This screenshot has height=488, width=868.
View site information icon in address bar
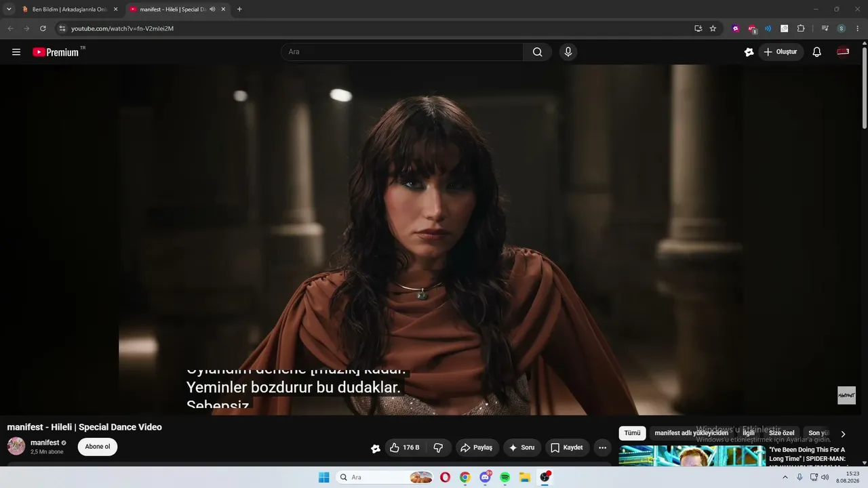point(62,28)
